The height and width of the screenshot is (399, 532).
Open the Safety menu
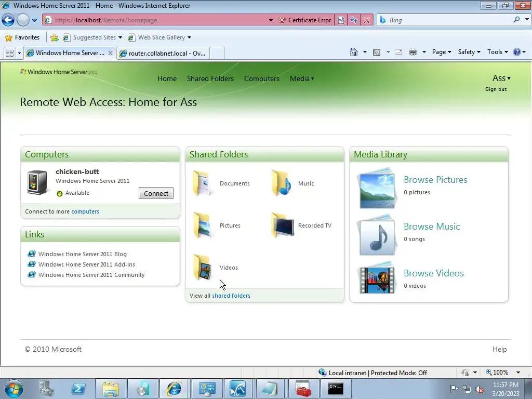tap(469, 52)
